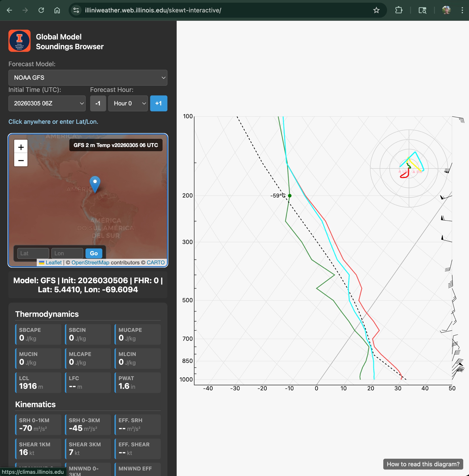The width and height of the screenshot is (469, 476).
Task: Open the OpenStreetMap attribution link
Action: click(90, 263)
